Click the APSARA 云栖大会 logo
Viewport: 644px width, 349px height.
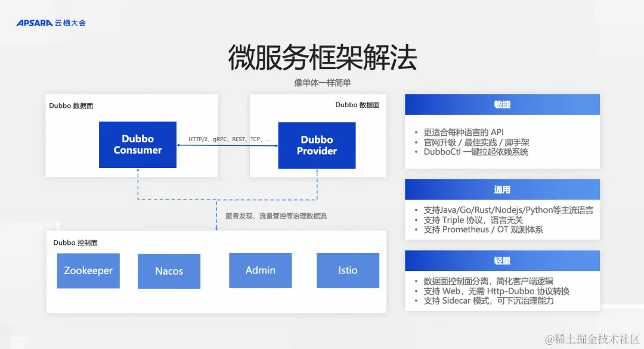click(50, 23)
